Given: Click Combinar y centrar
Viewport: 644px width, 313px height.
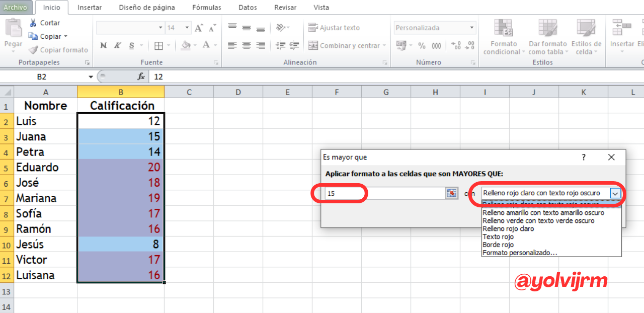Looking at the screenshot, I should (x=344, y=45).
